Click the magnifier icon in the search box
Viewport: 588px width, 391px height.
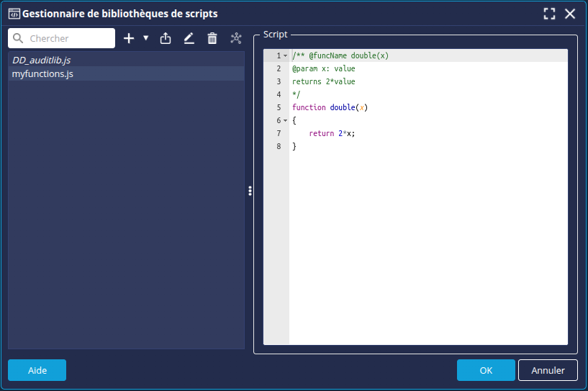pyautogui.click(x=18, y=38)
